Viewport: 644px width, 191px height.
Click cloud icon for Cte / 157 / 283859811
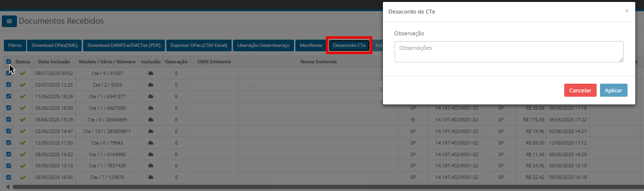tap(150, 131)
